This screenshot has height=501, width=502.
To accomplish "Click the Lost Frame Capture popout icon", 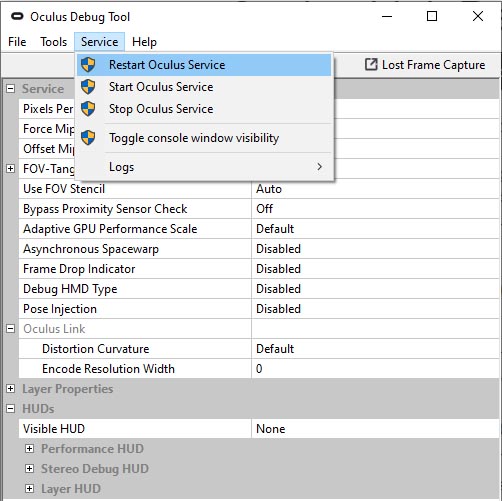I will coord(371,64).
